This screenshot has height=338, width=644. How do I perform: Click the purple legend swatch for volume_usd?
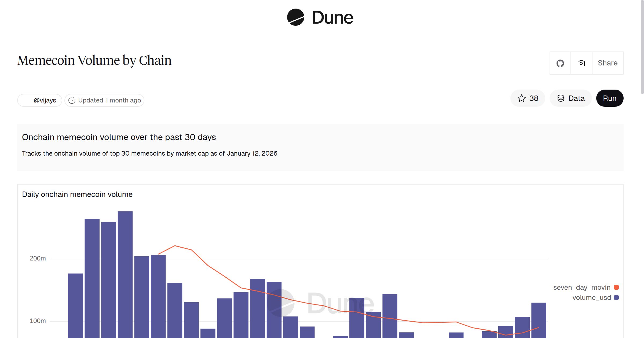[x=616, y=297]
